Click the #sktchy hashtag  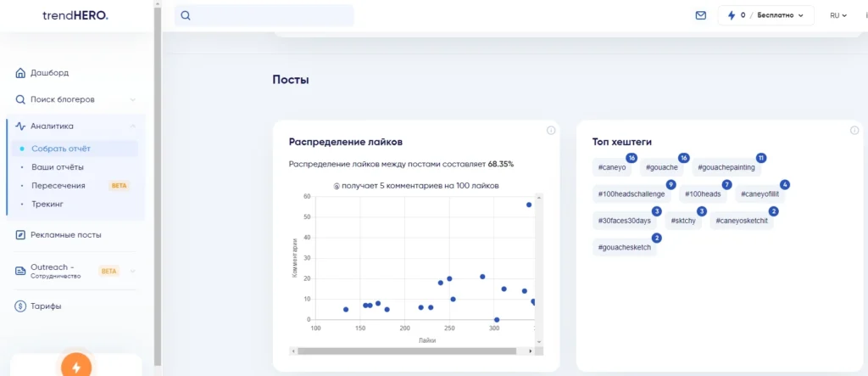(684, 221)
